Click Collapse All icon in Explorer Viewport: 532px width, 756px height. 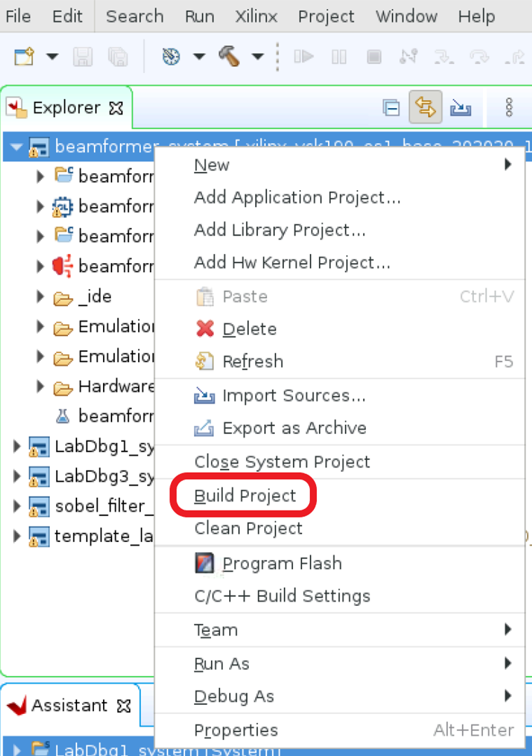click(391, 108)
